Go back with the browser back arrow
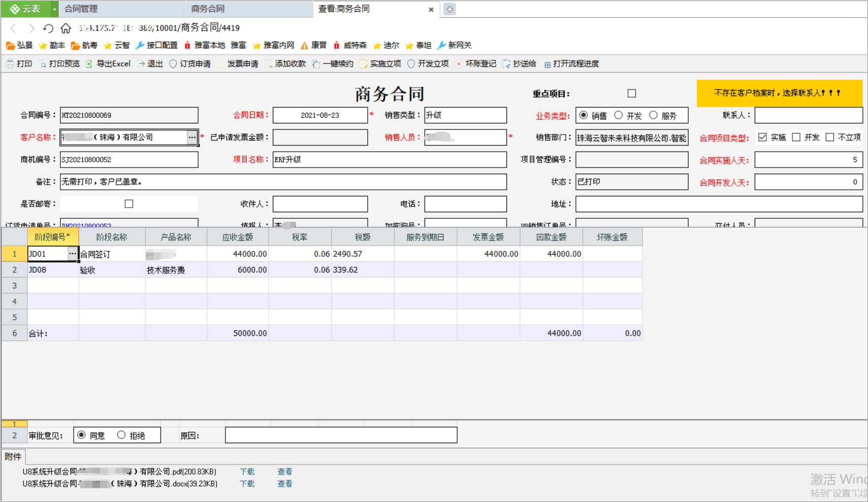Viewport: 868px width, 502px height. pyautogui.click(x=14, y=28)
